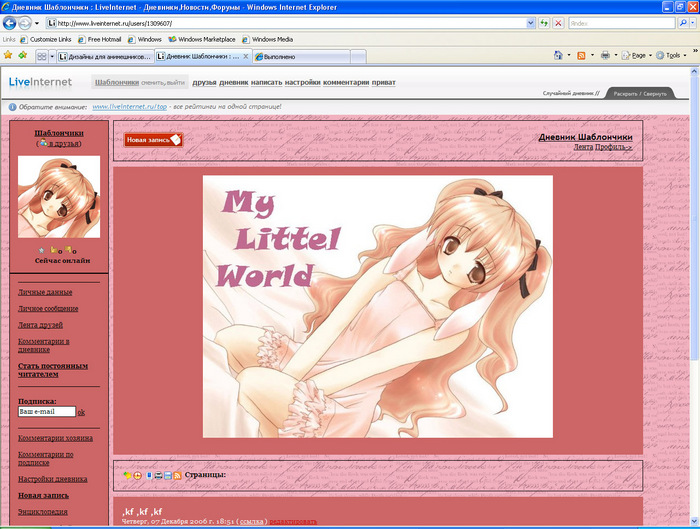The height and width of the screenshot is (529, 700).
Task: Open the Windows Marketplace favorite
Action: pyautogui.click(x=202, y=39)
